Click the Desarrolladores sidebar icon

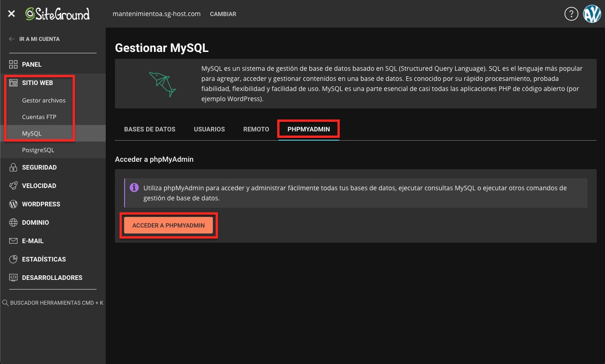[x=13, y=278]
